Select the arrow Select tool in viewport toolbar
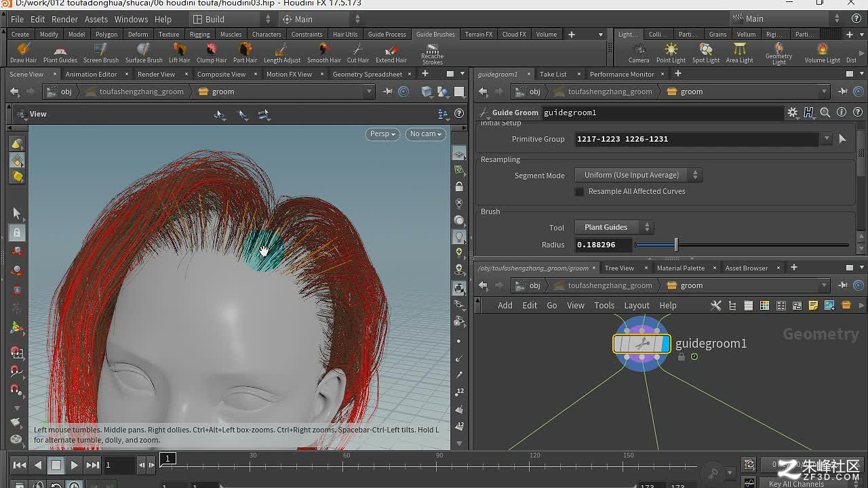The width and height of the screenshot is (868, 488). point(17,213)
